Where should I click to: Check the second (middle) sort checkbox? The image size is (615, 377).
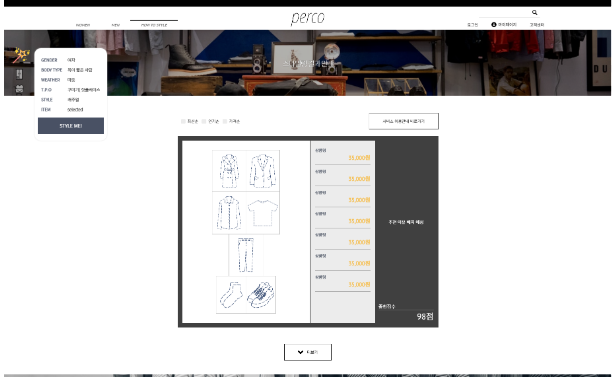204,121
